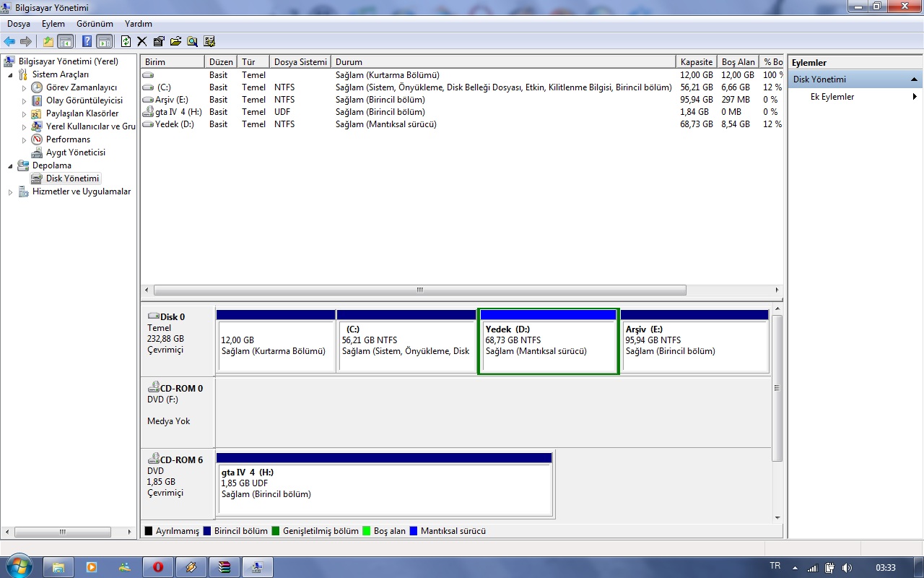Select the (C:) 56,21 GB partition block
Viewport: 924px width, 578px height.
(406, 341)
